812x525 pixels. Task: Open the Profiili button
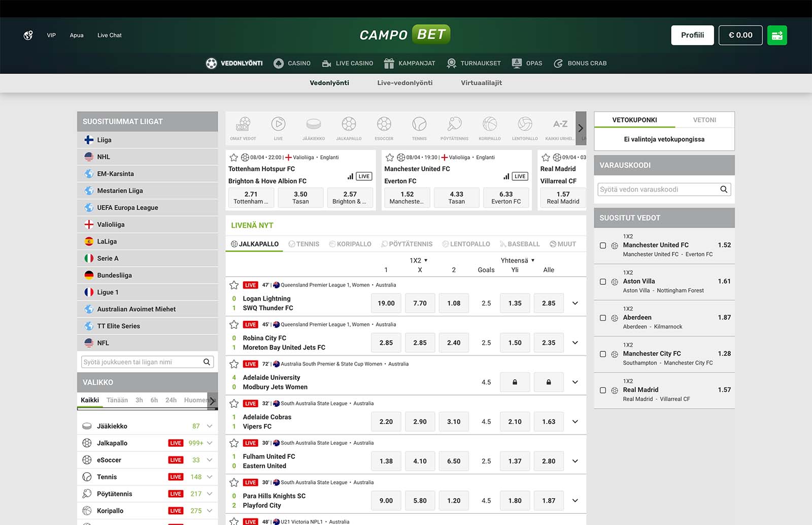pyautogui.click(x=692, y=35)
